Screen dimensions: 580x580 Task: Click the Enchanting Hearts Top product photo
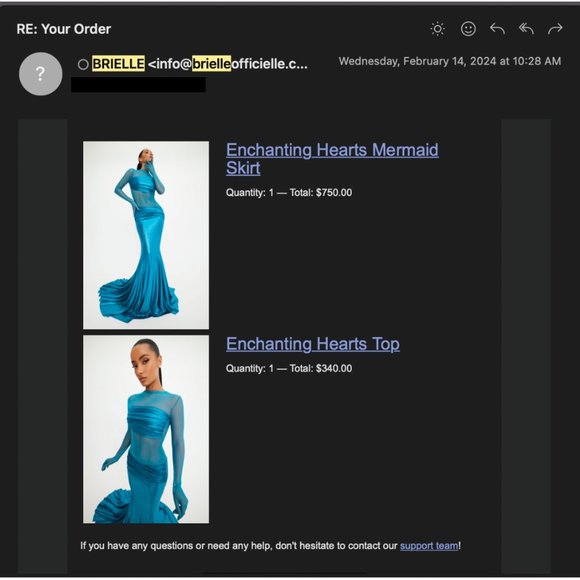coord(146,429)
